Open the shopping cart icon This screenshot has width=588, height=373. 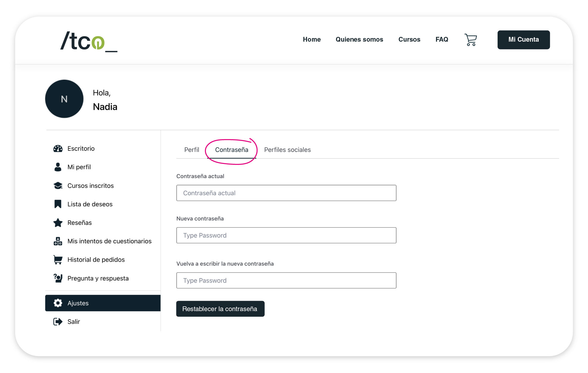click(471, 40)
